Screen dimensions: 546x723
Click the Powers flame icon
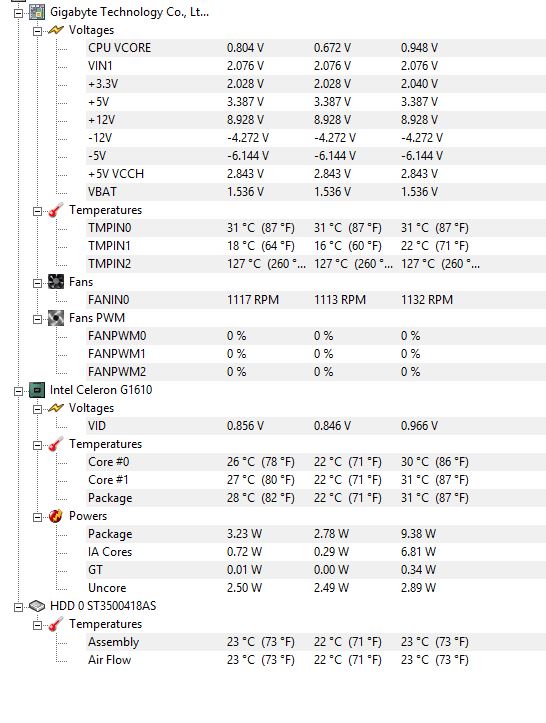point(56,516)
